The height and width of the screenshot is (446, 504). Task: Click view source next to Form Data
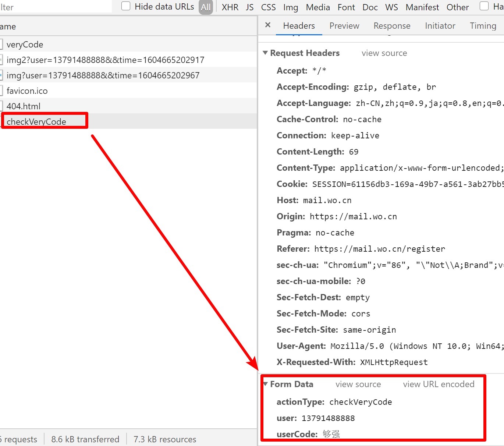(358, 384)
